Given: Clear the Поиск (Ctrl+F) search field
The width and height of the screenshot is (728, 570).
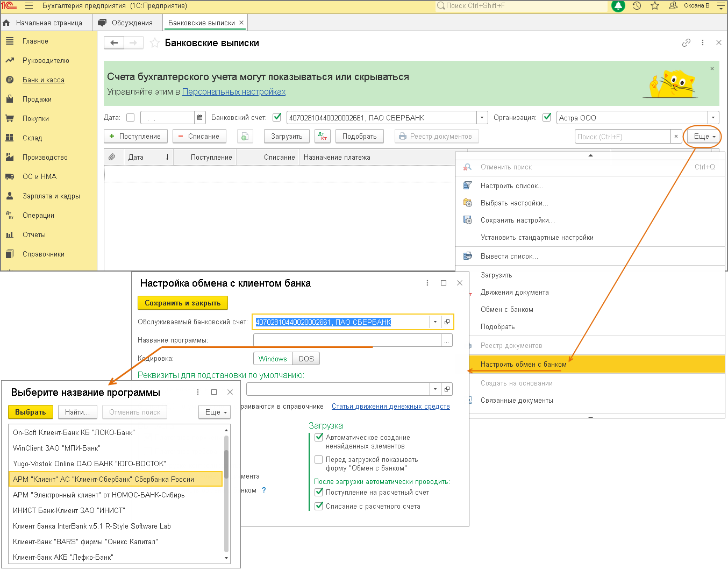Looking at the screenshot, I should point(676,137).
